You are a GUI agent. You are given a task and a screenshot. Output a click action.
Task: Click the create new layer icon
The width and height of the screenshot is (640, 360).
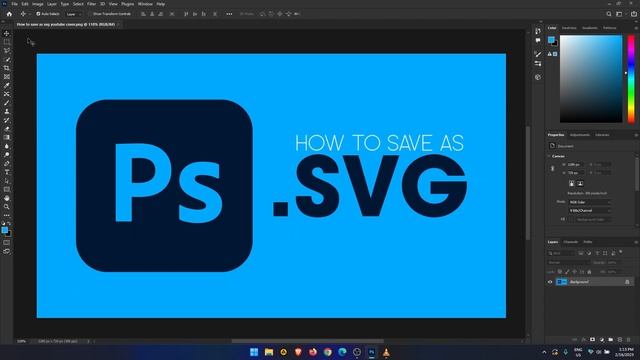tap(620, 340)
